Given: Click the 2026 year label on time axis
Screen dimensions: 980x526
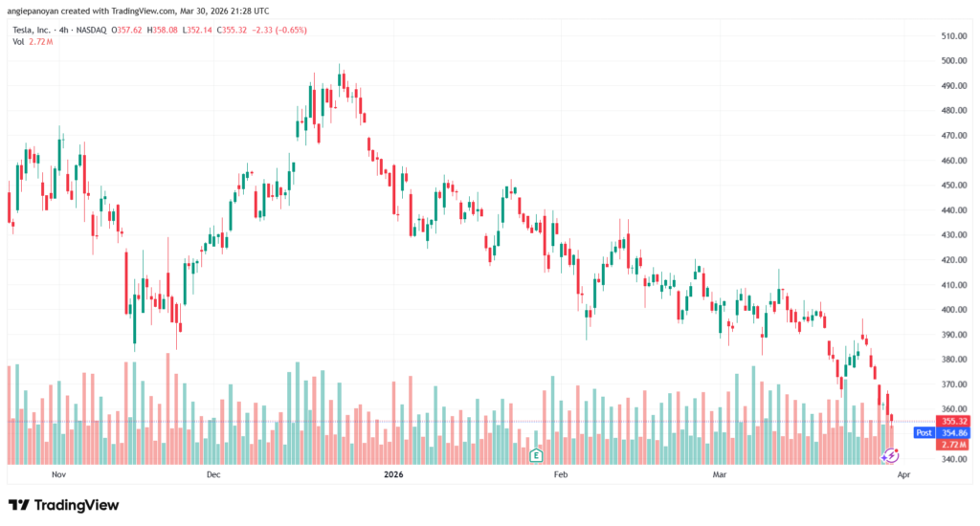Looking at the screenshot, I should pyautogui.click(x=394, y=474).
